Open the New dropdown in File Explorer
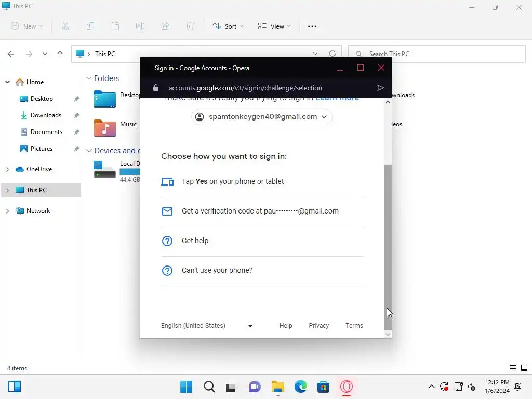 tap(27, 26)
